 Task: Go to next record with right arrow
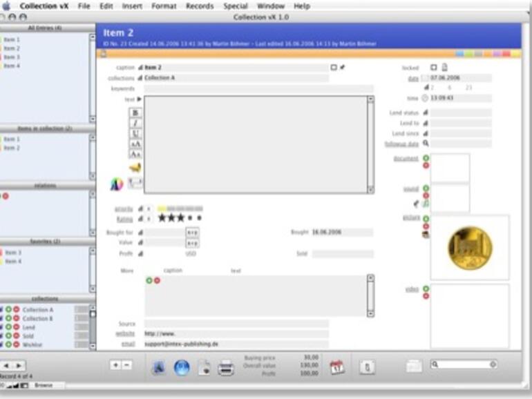[x=19, y=365]
